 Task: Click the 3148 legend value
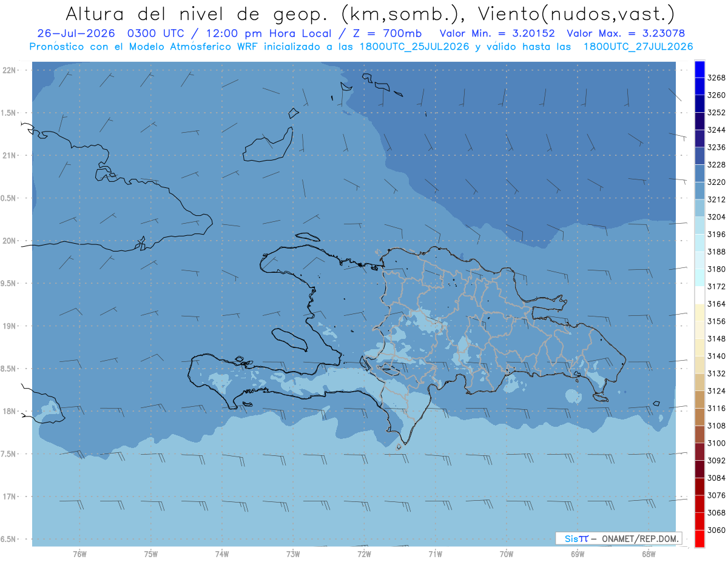point(716,338)
